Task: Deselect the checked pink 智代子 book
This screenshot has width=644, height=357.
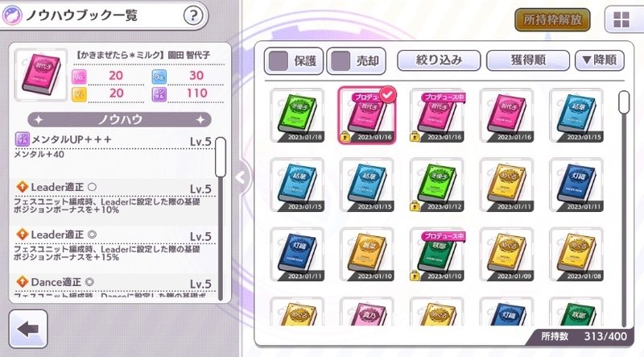Action: [x=367, y=115]
